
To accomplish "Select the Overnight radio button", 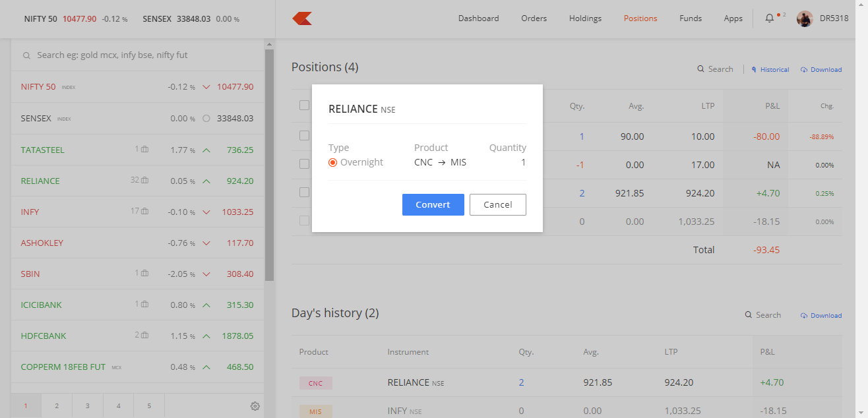I will (333, 162).
